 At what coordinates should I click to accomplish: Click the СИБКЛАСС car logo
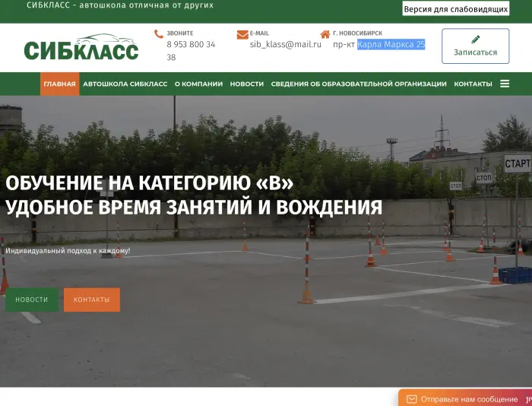point(81,48)
